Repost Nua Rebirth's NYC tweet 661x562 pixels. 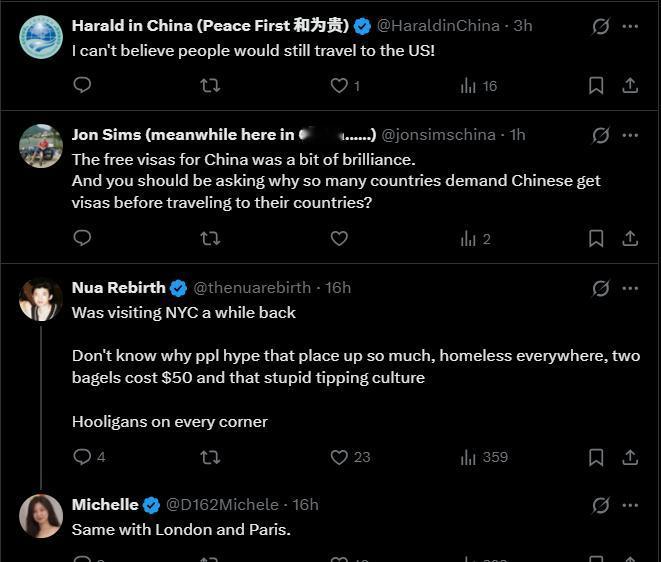coord(210,457)
